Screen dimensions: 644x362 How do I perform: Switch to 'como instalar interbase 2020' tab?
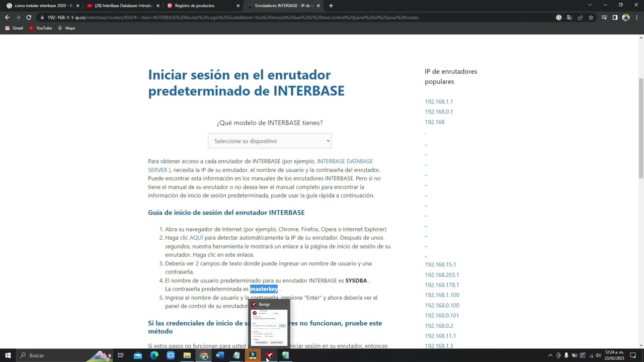43,6
